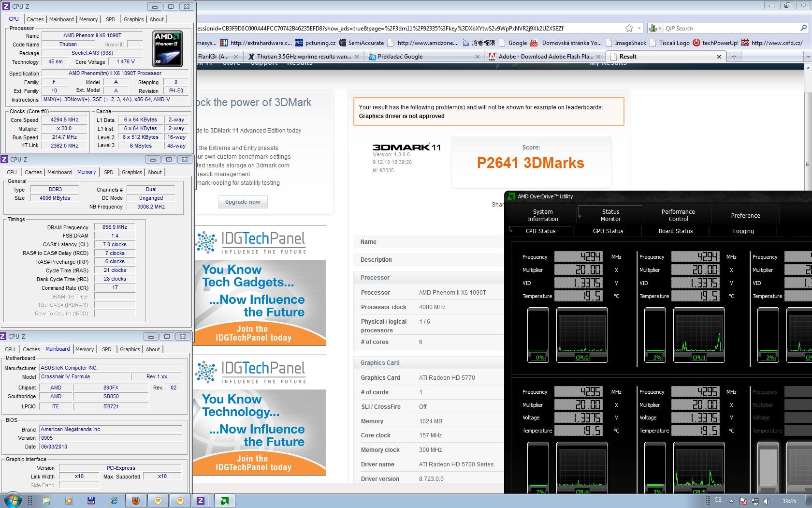812x508 pixels.
Task: Open the csfd.cz bookmark
Action: point(772,43)
